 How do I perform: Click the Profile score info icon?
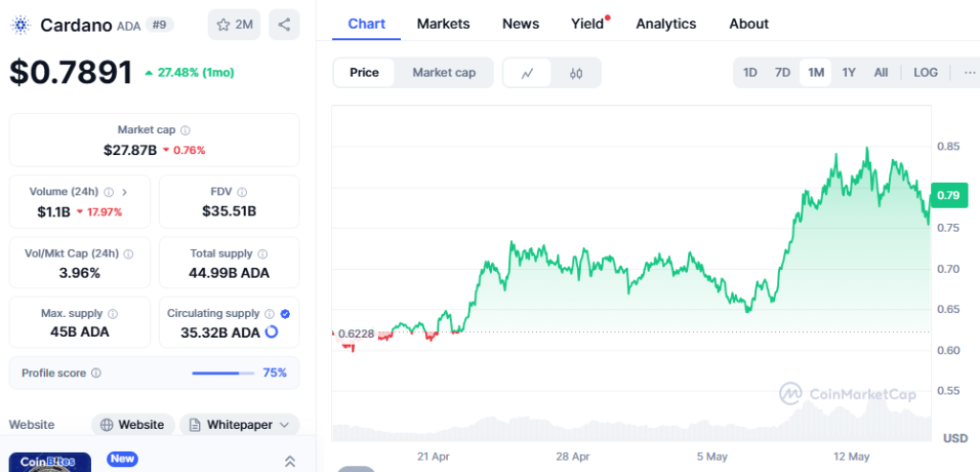96,373
